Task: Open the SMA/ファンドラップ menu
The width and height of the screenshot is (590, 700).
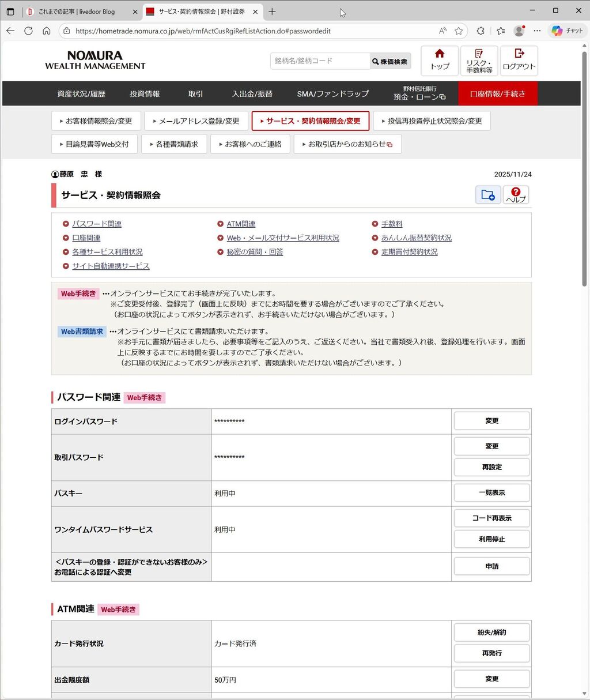Action: tap(333, 93)
